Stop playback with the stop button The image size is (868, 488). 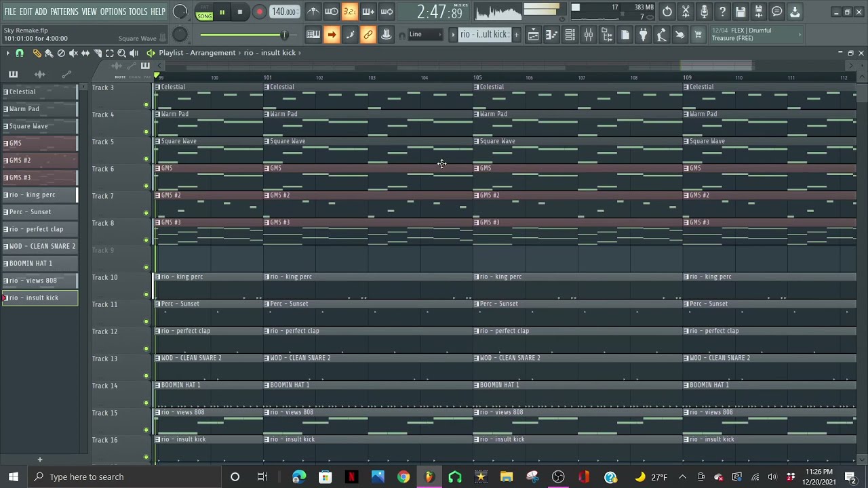pyautogui.click(x=240, y=12)
